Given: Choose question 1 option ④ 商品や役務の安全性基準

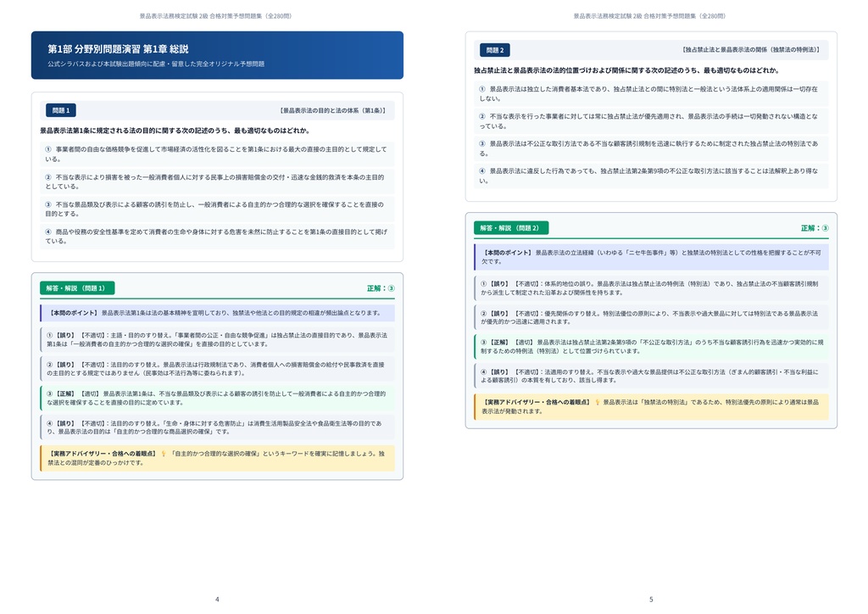Looking at the screenshot, I should (217, 237).
